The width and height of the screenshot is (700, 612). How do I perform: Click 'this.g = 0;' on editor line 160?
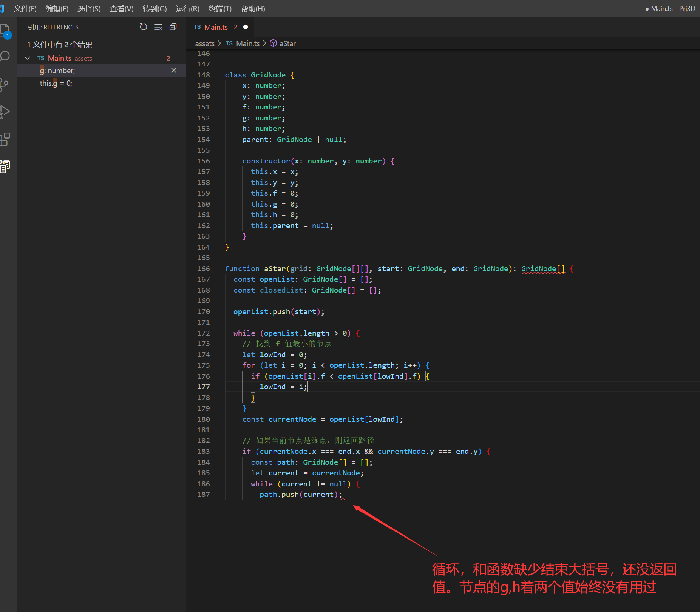pyautogui.click(x=275, y=204)
